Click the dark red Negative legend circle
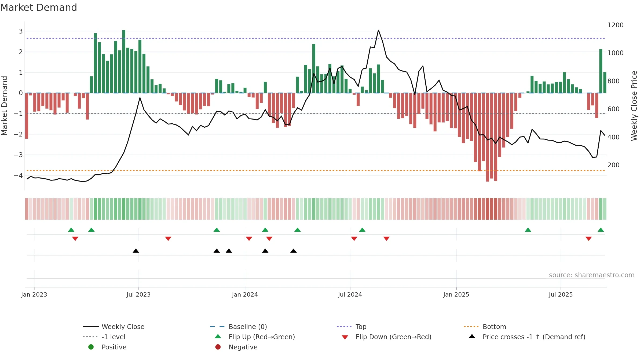The image size is (644, 362). click(x=218, y=347)
